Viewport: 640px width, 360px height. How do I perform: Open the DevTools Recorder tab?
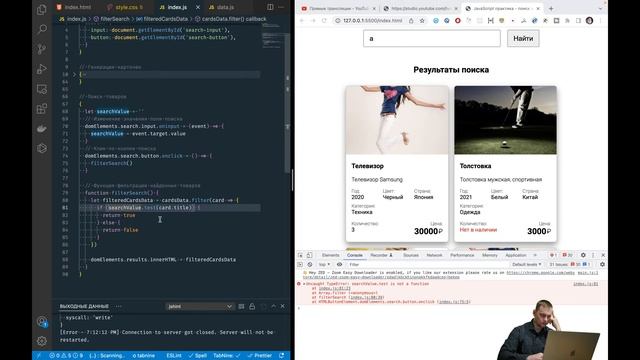tap(381, 255)
